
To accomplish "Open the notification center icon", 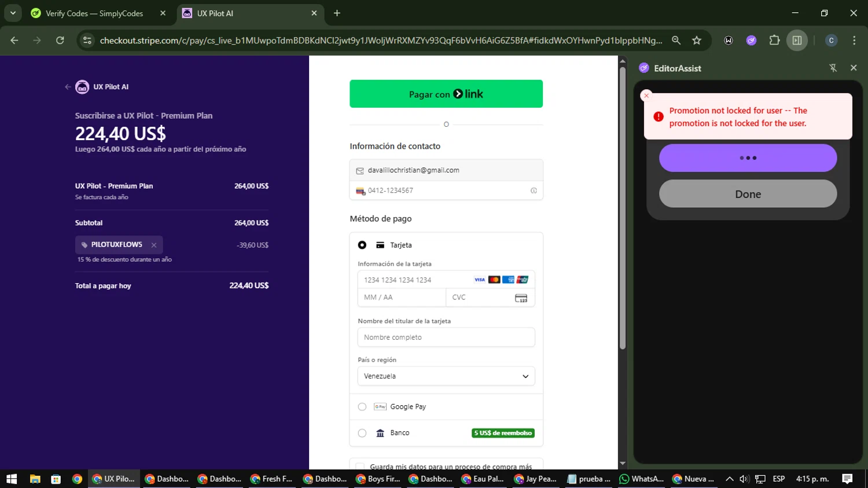I will 847,479.
